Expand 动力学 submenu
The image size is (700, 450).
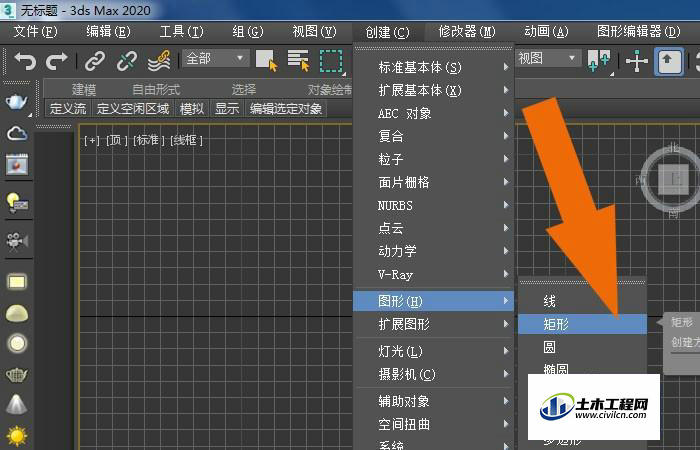click(433, 251)
